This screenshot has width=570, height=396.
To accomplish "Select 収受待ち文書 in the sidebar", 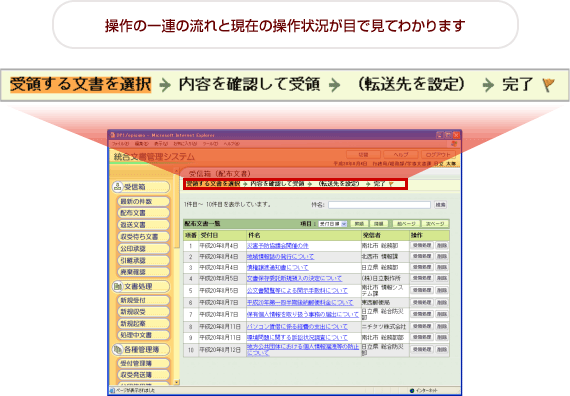I will pos(143,237).
